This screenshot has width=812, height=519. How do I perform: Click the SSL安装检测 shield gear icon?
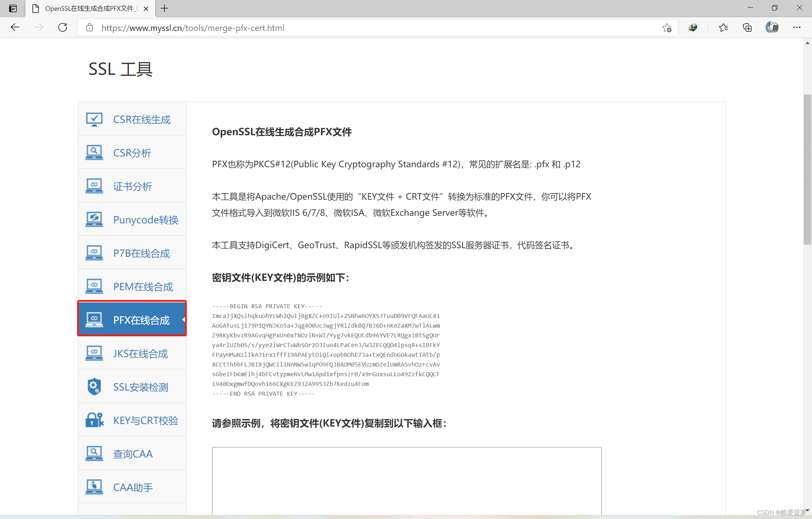click(x=94, y=387)
